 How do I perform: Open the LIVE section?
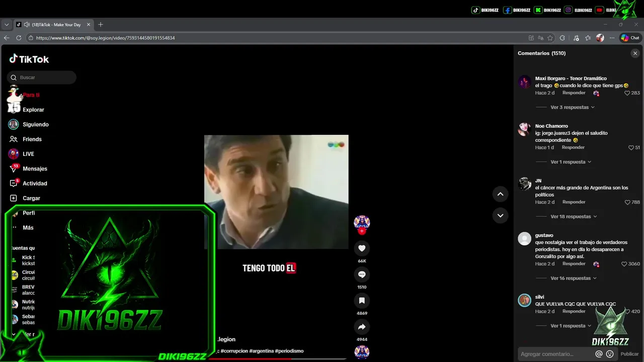(x=28, y=154)
